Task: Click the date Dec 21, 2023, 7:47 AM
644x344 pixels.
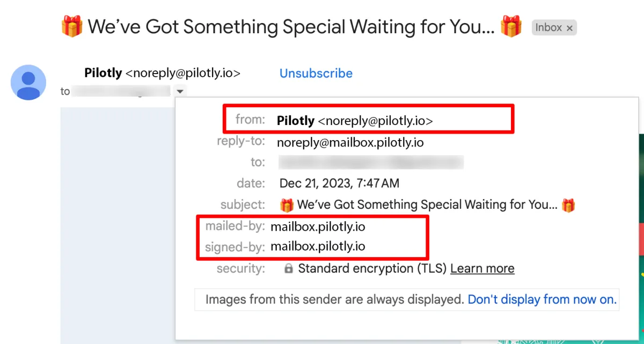Action: 339,184
